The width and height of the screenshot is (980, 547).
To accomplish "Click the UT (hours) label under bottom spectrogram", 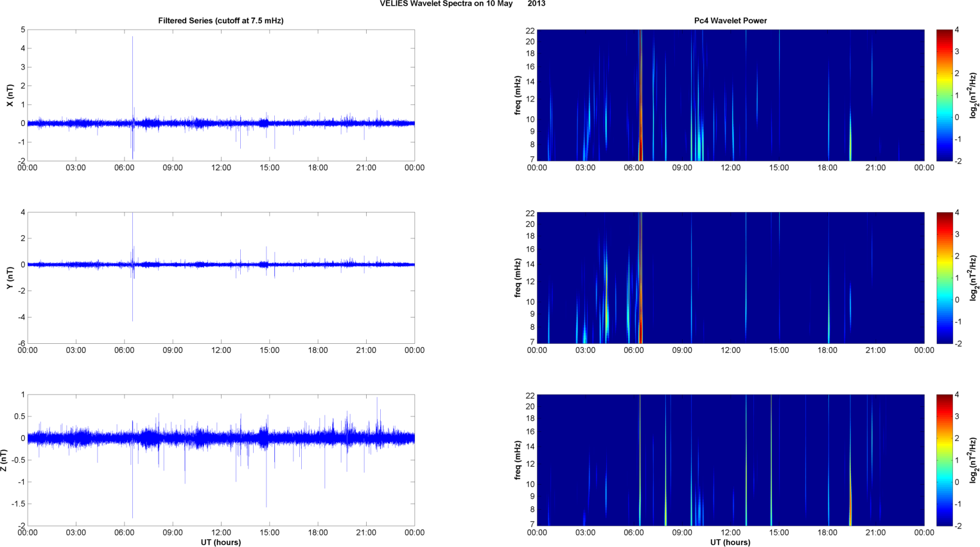I will point(730,543).
